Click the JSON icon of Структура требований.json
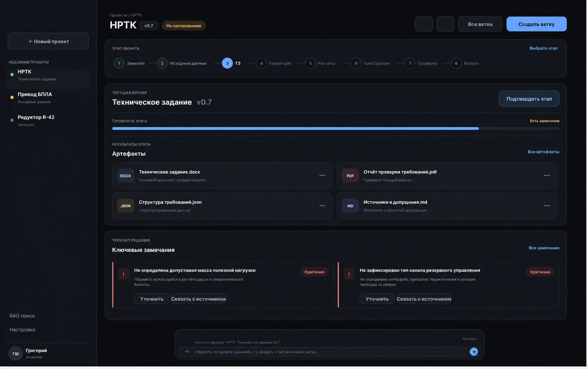Screen dimensions: 588x369 point(125,206)
